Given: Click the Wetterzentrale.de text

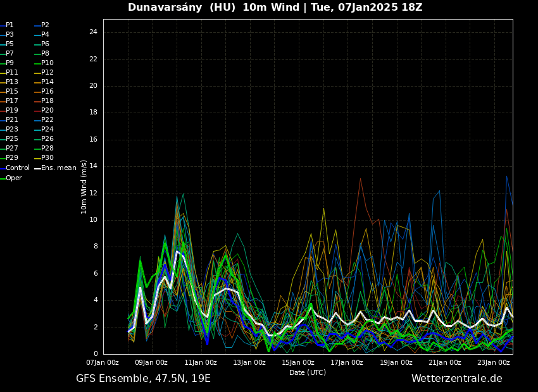Looking at the screenshot, I should pos(456,379).
